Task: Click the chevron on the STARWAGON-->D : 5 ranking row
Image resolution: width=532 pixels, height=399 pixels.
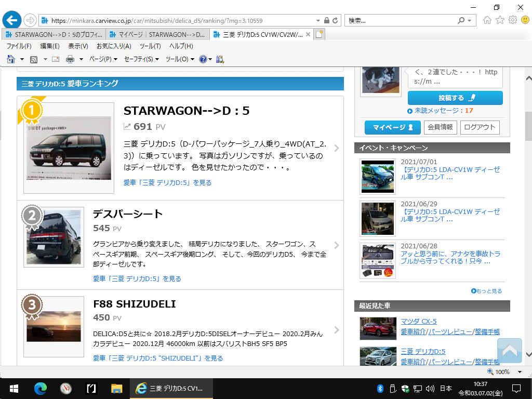Action: [x=336, y=148]
